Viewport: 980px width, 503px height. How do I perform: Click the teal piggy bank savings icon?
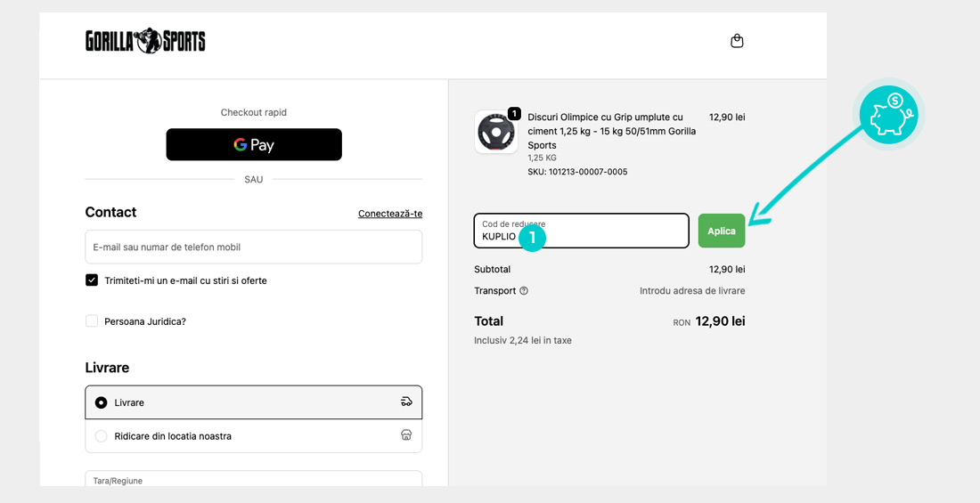pyautogui.click(x=888, y=117)
